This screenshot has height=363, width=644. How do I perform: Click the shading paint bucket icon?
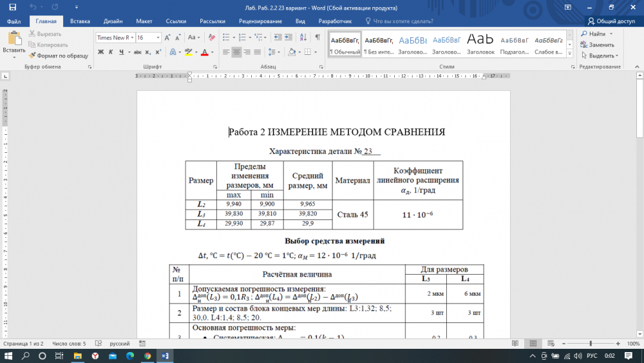292,52
